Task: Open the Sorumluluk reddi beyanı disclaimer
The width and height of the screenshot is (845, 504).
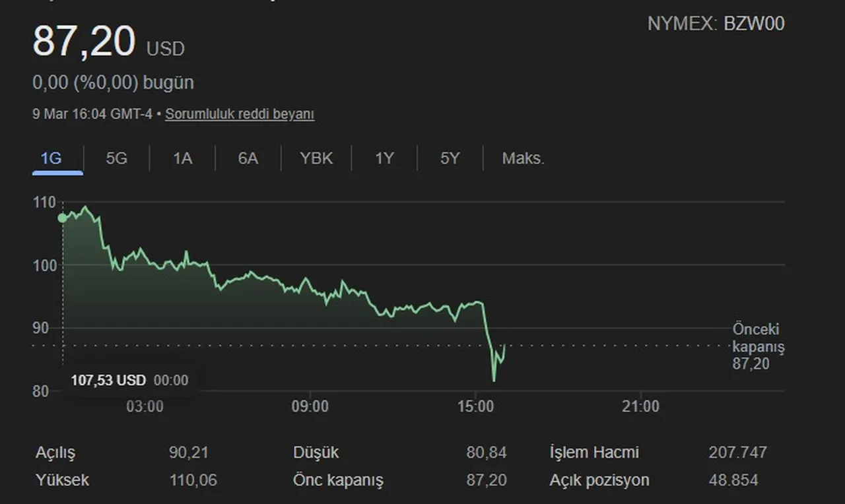Action: (239, 113)
